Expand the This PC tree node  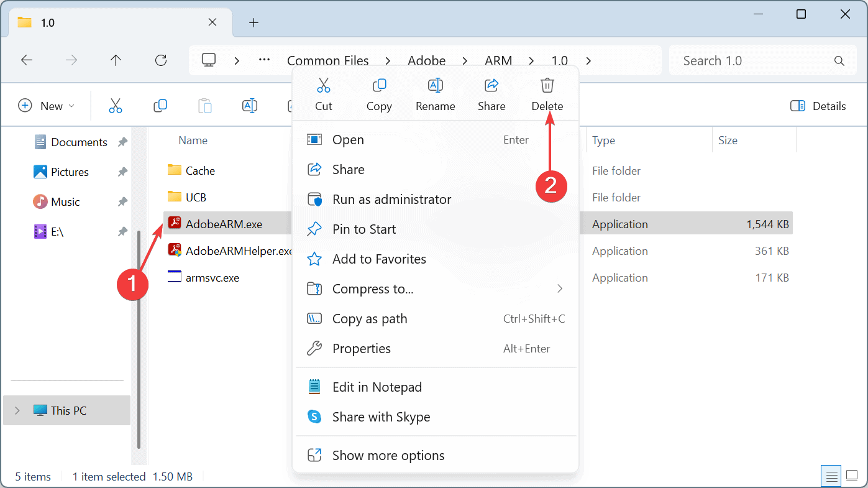click(17, 410)
